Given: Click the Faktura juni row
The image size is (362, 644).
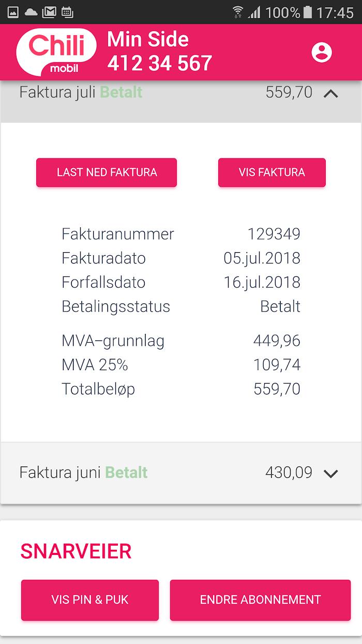Looking at the screenshot, I should 155,473.
